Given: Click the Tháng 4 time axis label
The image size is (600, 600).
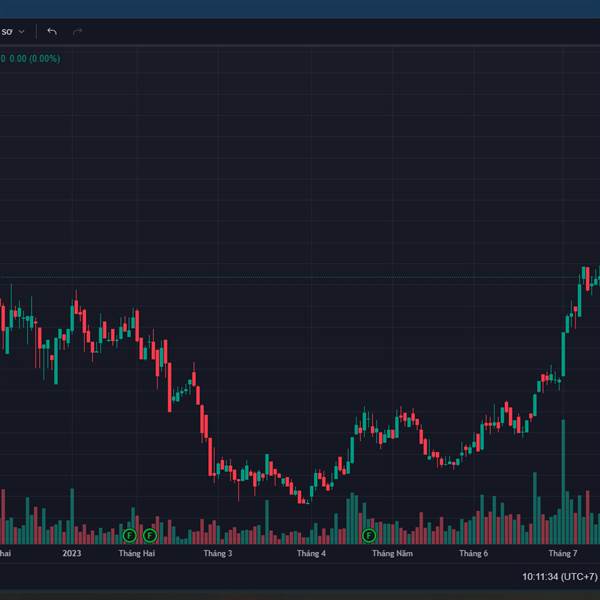Looking at the screenshot, I should coord(311,553).
